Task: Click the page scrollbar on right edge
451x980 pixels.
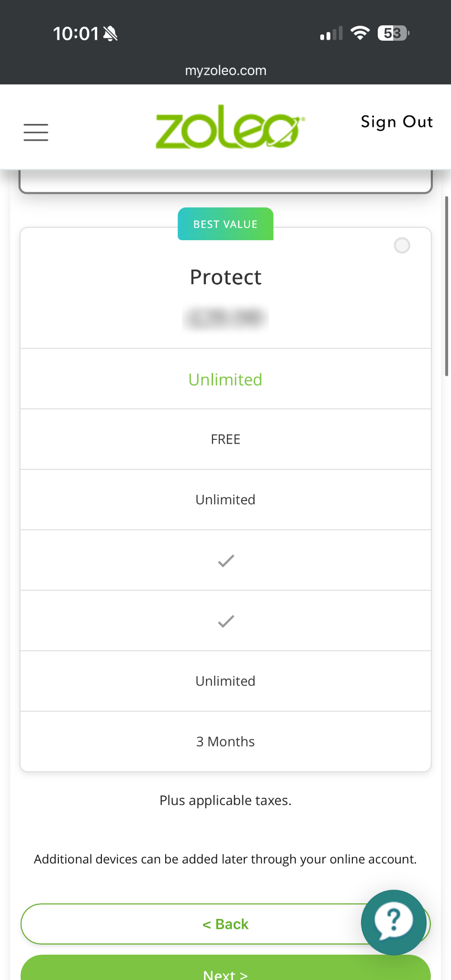Action: [447, 286]
